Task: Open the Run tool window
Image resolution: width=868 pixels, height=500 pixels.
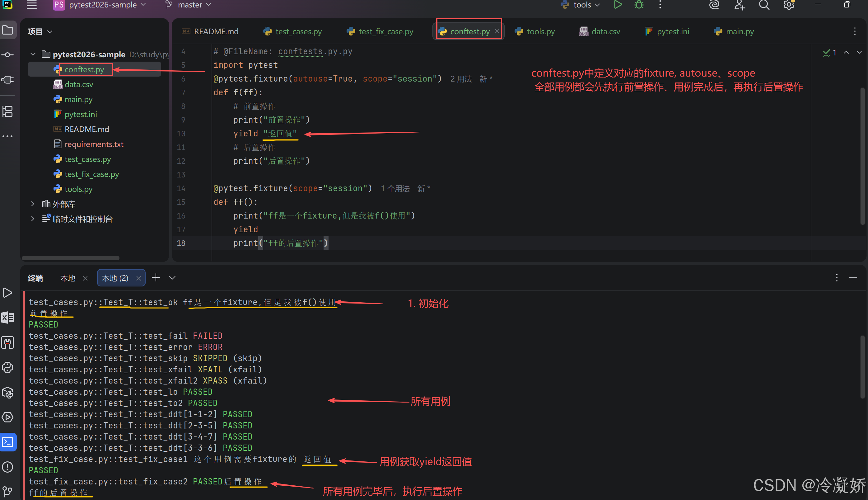Action: [x=7, y=293]
